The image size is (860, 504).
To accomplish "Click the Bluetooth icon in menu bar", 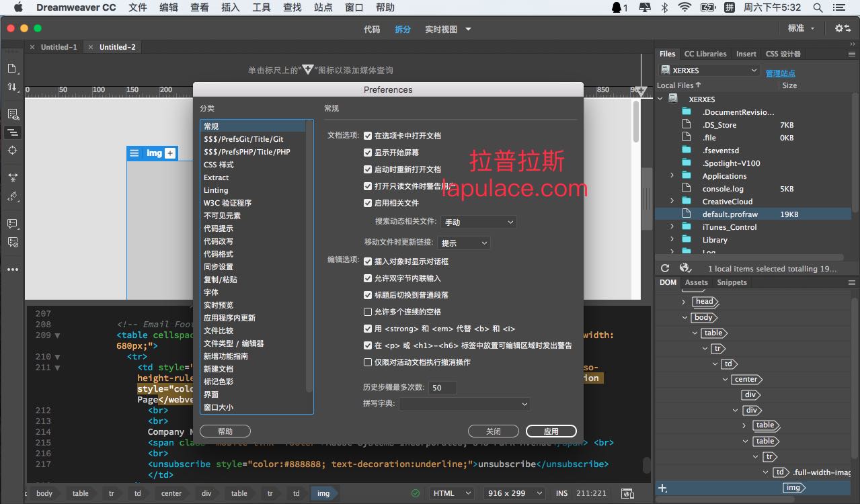I will pyautogui.click(x=664, y=7).
